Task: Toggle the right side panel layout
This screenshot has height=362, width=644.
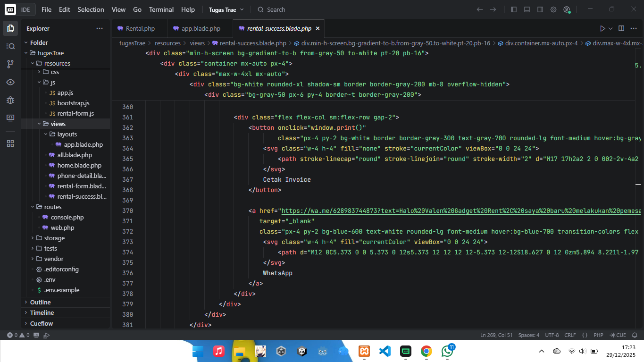Action: pyautogui.click(x=540, y=9)
